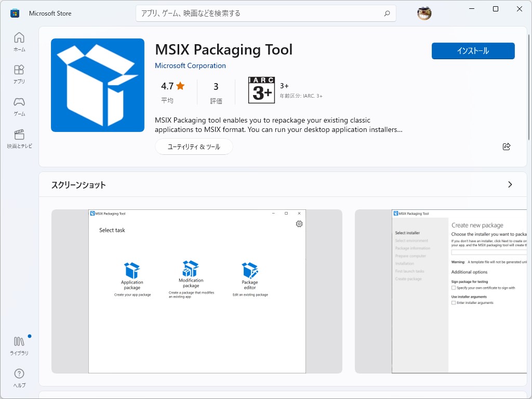The width and height of the screenshot is (532, 399).
Task: Click the インストール button
Action: (473, 51)
